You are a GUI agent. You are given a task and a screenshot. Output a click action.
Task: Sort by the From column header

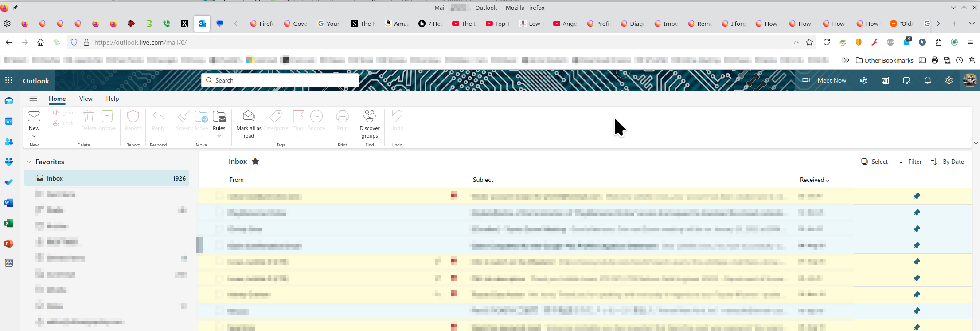coord(237,180)
